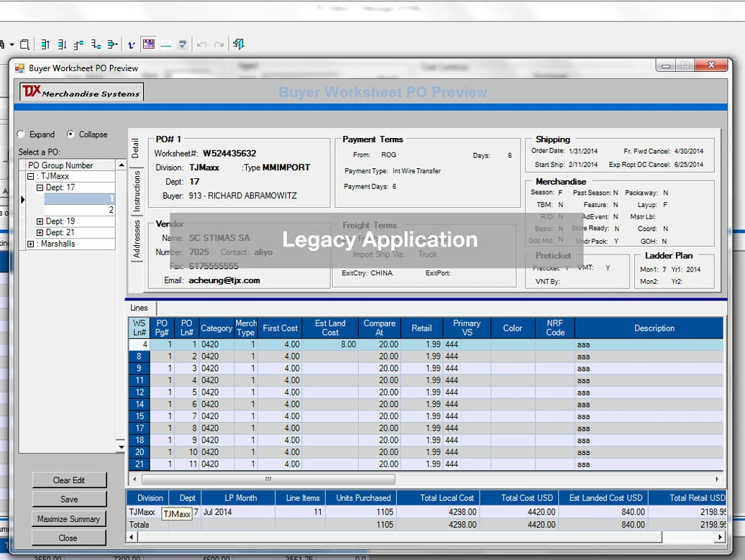
Task: Click the First Cost column header
Action: tap(280, 329)
